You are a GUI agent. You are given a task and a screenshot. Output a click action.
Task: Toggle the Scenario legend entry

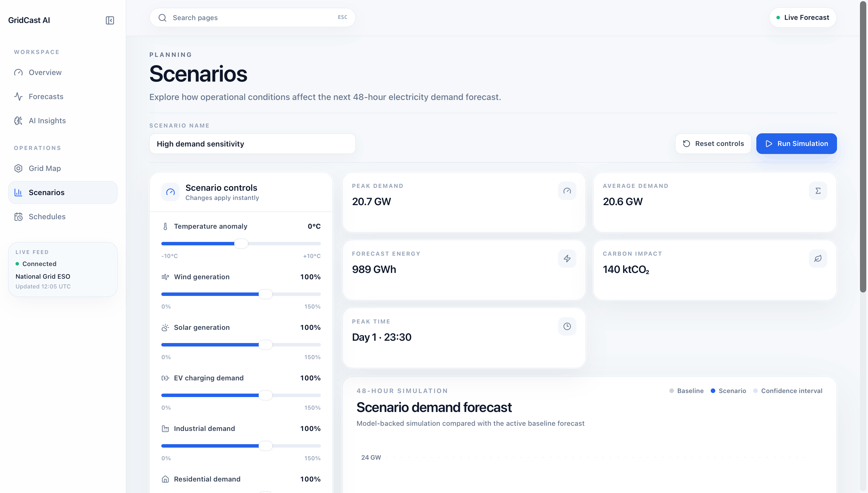[728, 391]
